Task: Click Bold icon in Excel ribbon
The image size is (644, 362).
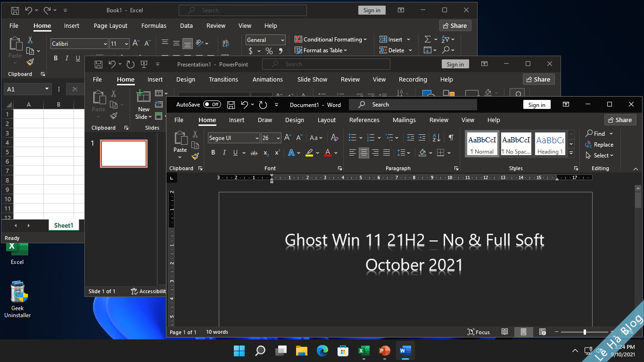Action: point(56,58)
